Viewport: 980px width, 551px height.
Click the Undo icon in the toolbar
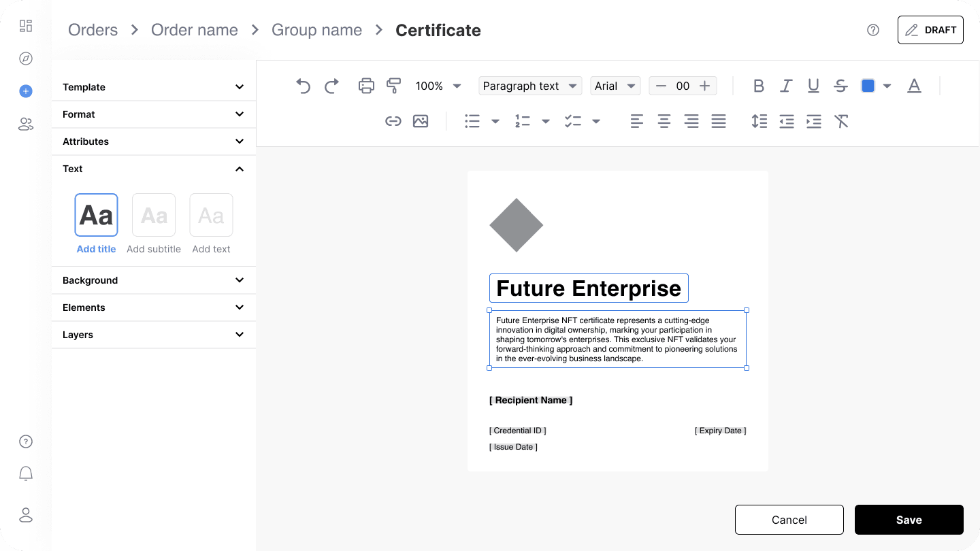pyautogui.click(x=303, y=86)
